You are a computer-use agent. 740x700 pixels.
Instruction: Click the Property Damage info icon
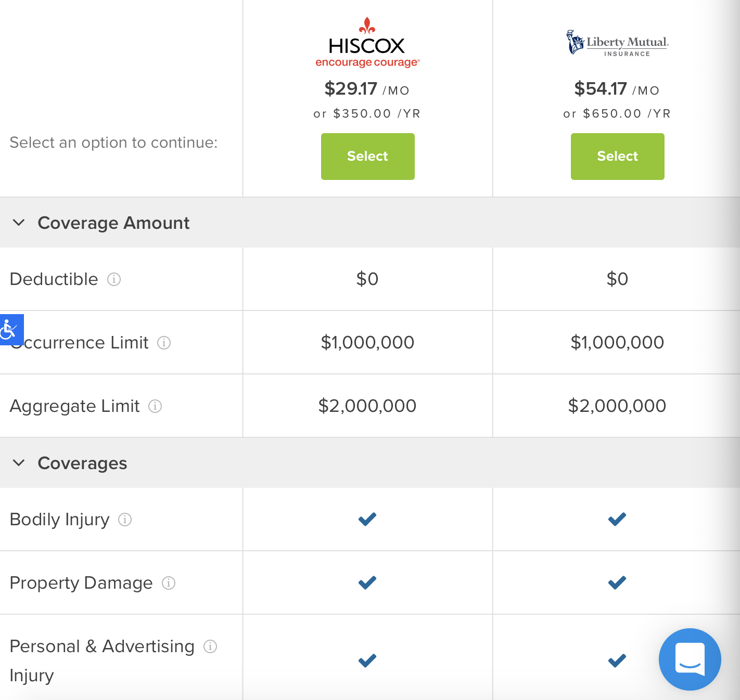tap(169, 583)
